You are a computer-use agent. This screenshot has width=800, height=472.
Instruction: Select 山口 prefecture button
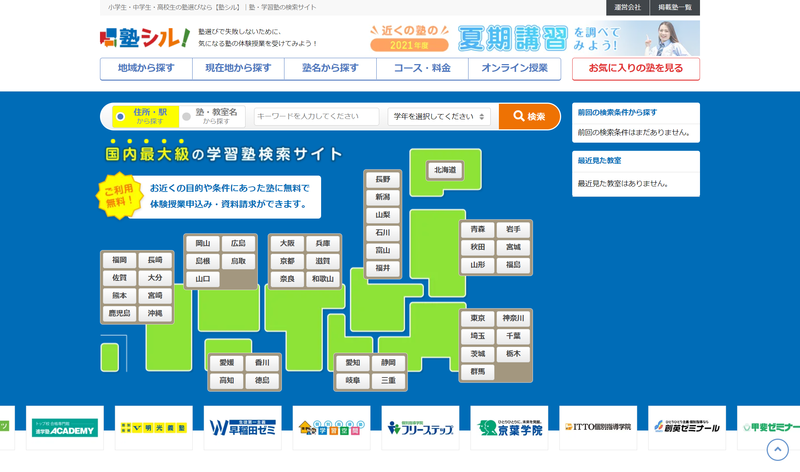point(203,279)
